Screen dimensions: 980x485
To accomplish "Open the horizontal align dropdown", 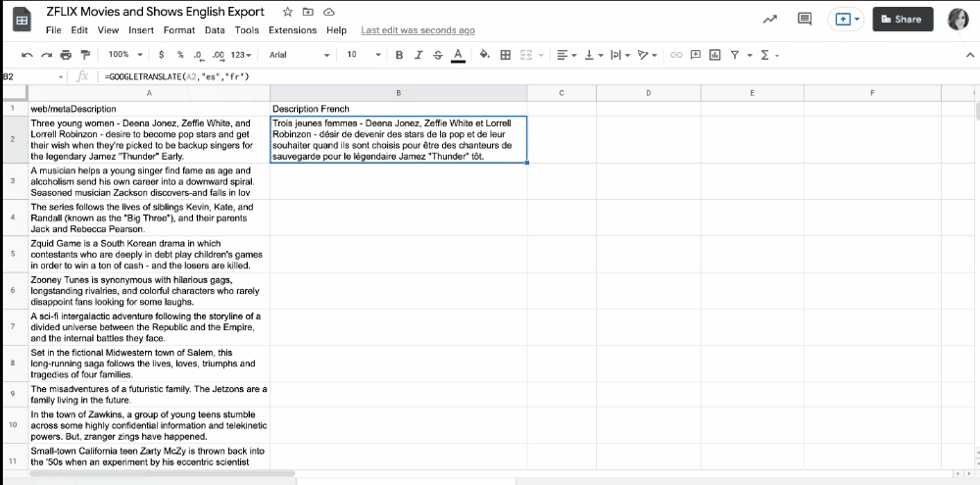I will click(566, 55).
